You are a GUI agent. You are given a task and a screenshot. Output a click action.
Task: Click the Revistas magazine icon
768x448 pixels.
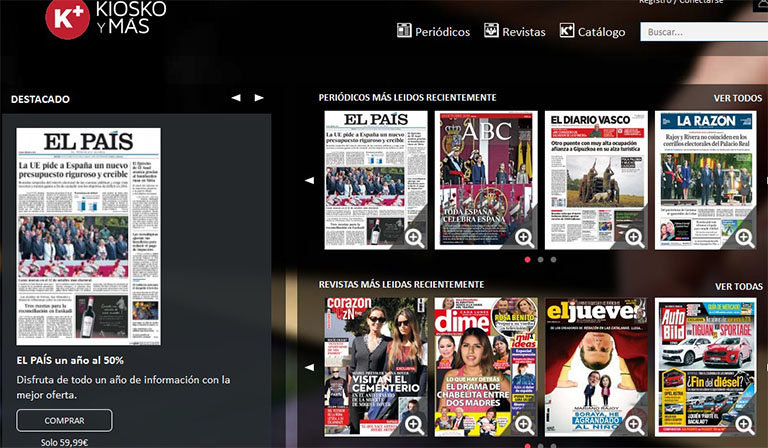tap(491, 30)
